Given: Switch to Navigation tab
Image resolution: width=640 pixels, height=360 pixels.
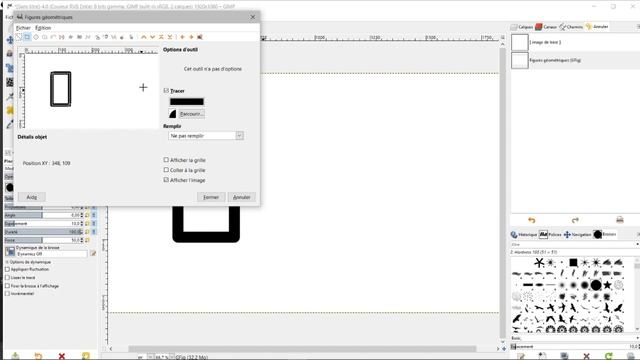Looking at the screenshot, I should coord(578,235).
